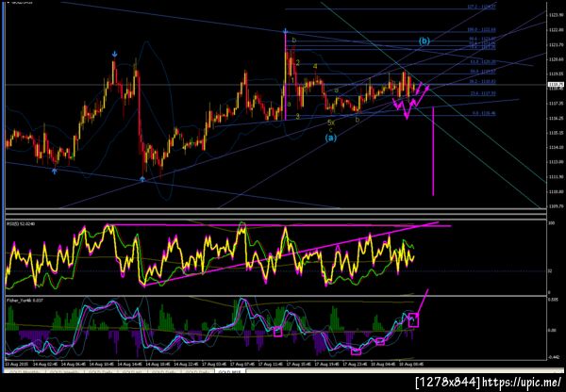Click the RSI indicator label
This screenshot has width=566, height=392.
point(20,224)
